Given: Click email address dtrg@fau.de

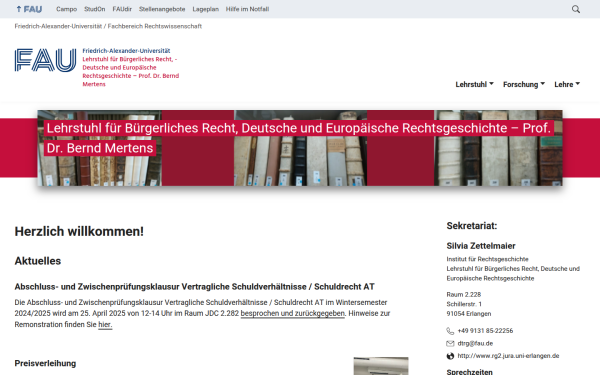Looking at the screenshot, I should coord(475,344).
